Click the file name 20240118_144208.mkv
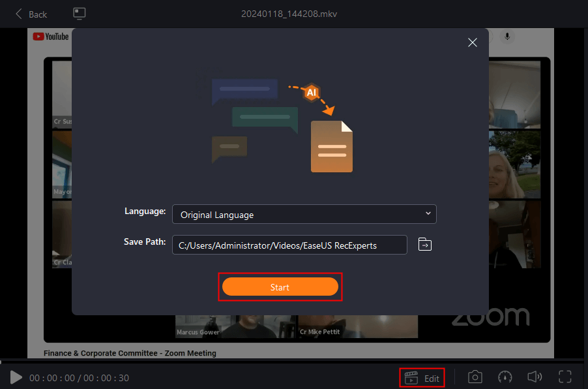The height and width of the screenshot is (389, 588). coord(289,14)
